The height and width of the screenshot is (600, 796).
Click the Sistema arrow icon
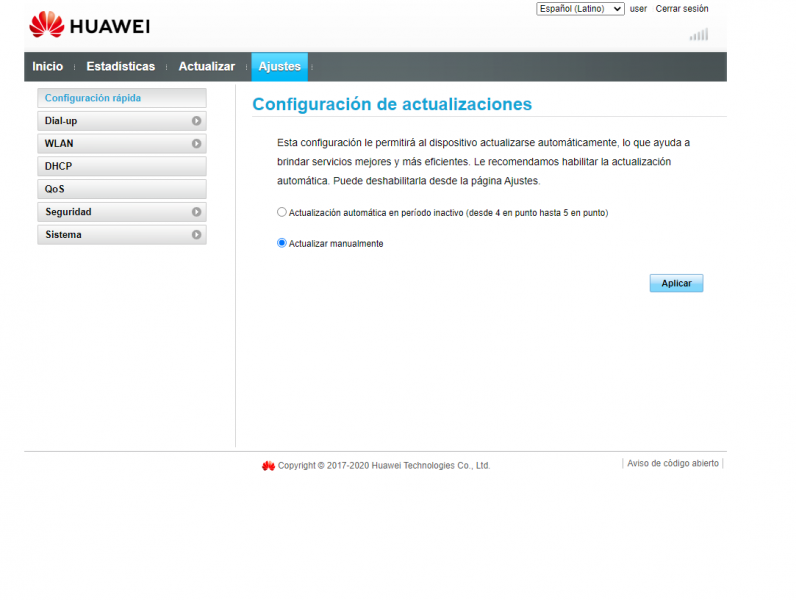pos(197,235)
